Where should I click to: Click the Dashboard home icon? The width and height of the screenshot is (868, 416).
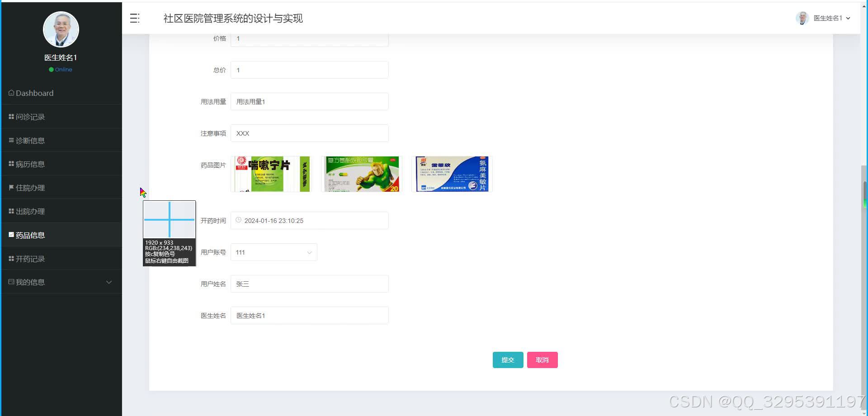pos(11,93)
